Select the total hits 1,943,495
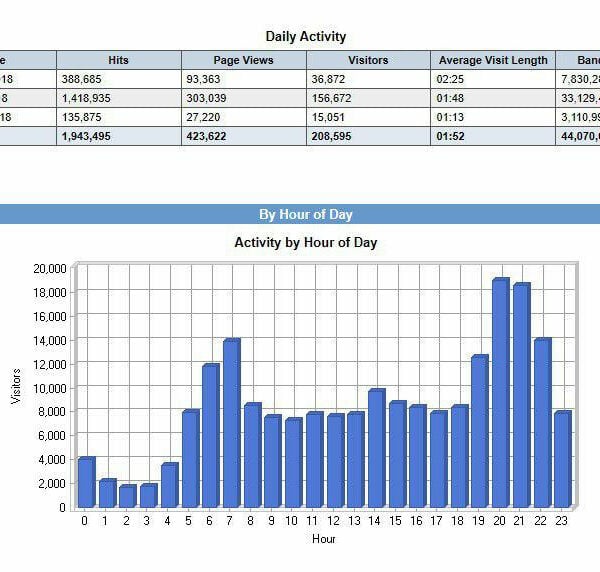This screenshot has width=600, height=572. (86, 136)
